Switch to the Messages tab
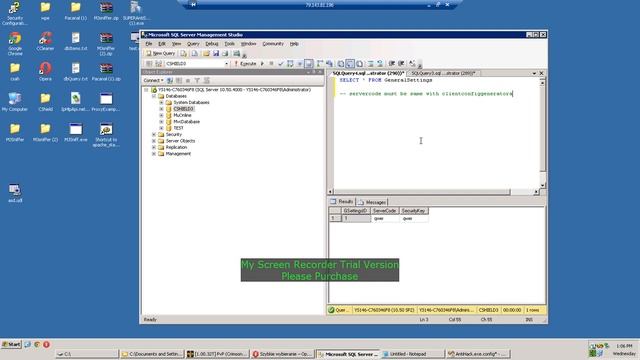 click(372, 202)
